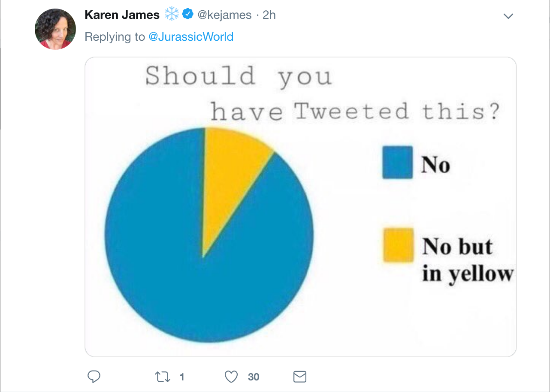Open the @JurassicWorld mention link
This screenshot has width=550, height=392.
(190, 37)
